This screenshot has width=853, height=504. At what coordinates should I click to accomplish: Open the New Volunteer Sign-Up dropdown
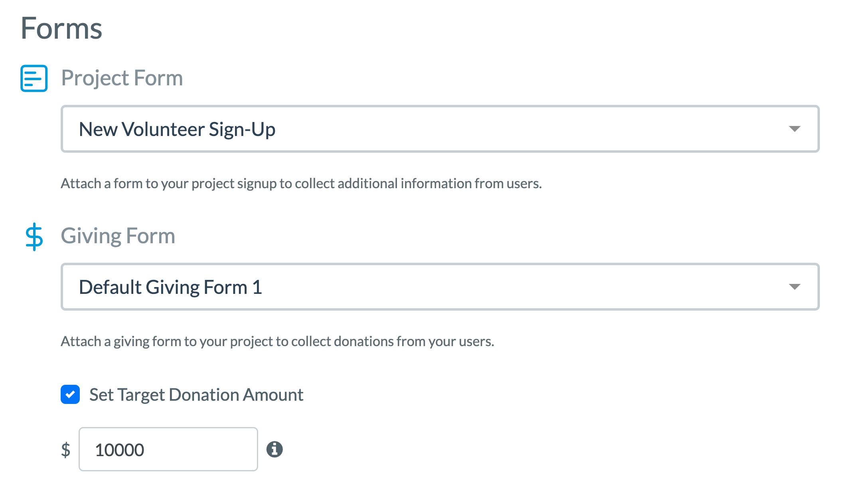click(440, 129)
